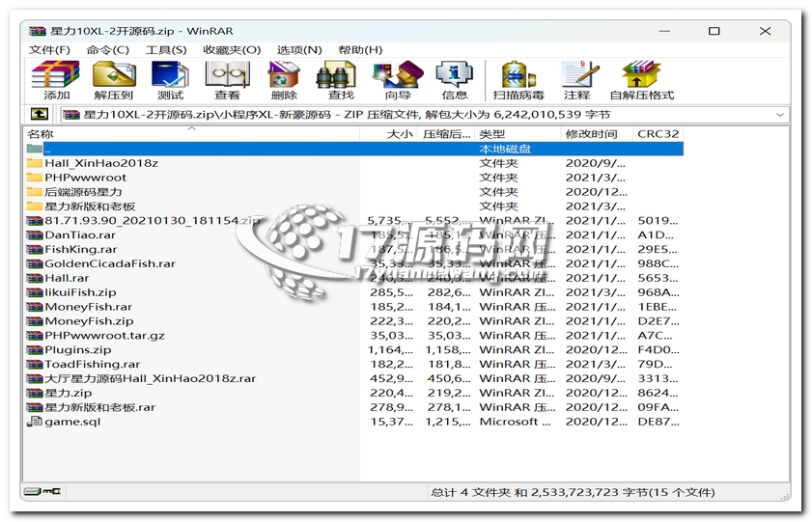Open the Favorites (收藏夹) menu
The width and height of the screenshot is (812, 522).
click(x=232, y=50)
